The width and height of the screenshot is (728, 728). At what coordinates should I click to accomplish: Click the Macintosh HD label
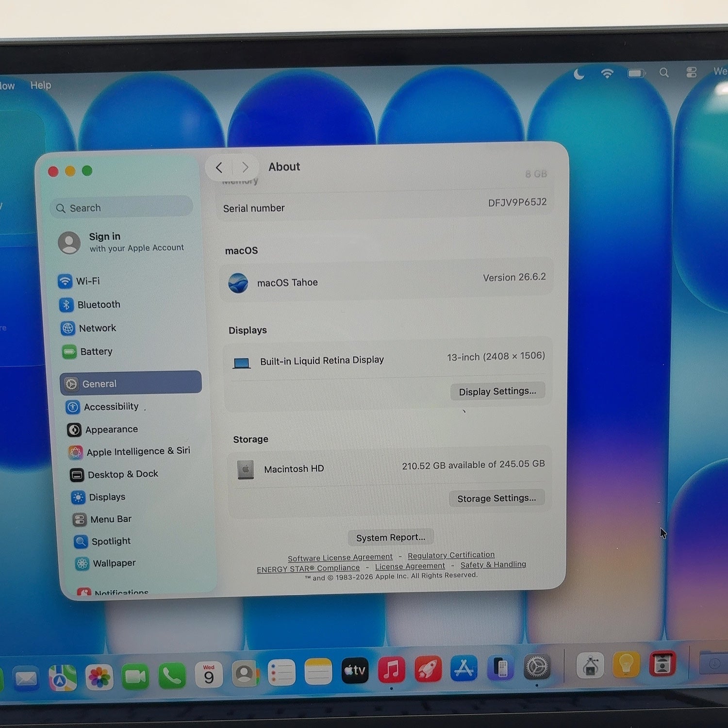pyautogui.click(x=294, y=469)
